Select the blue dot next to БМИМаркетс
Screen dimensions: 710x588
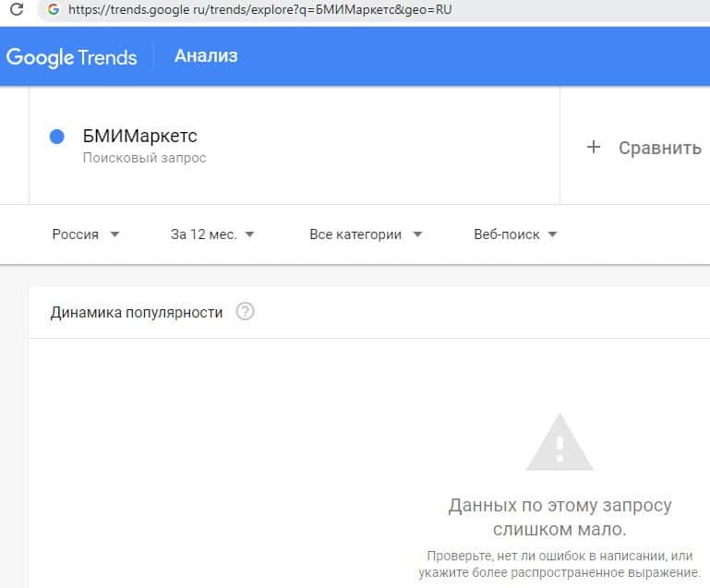tap(57, 137)
